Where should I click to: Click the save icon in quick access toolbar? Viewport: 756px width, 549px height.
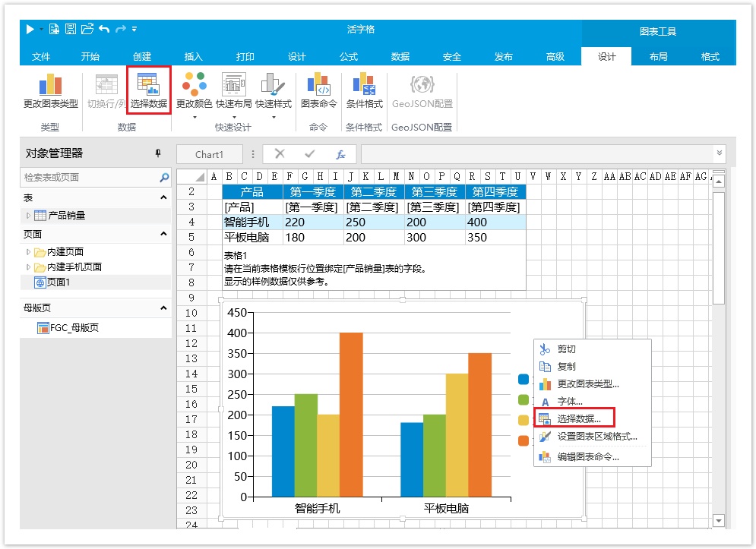click(x=71, y=29)
